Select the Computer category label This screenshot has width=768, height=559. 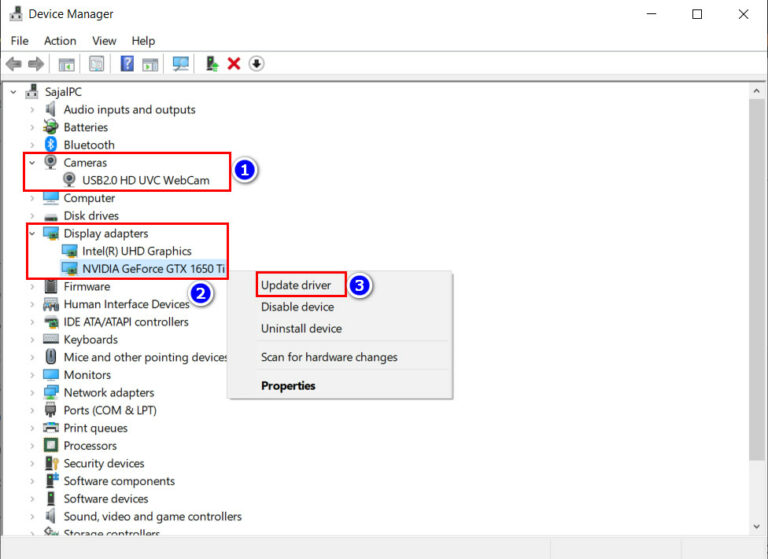point(89,198)
